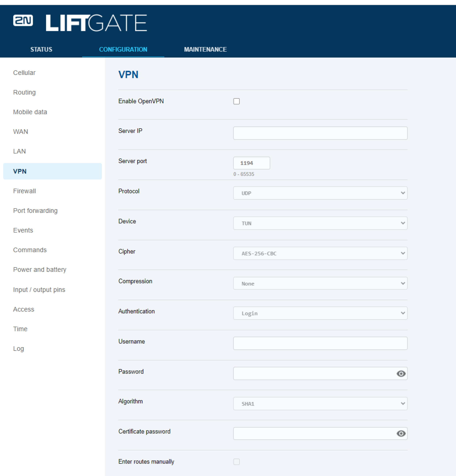Open Cellular settings in sidebar
The height and width of the screenshot is (476, 456).
pos(24,73)
